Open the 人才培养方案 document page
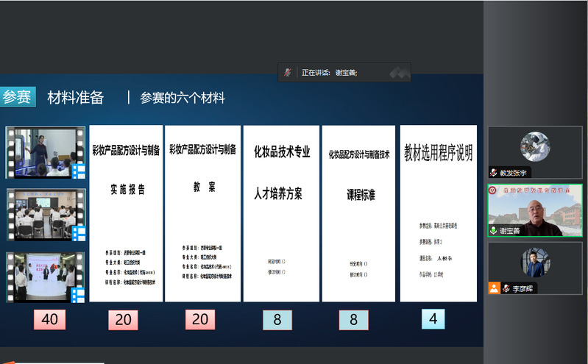This screenshot has height=364, width=588. 282,213
